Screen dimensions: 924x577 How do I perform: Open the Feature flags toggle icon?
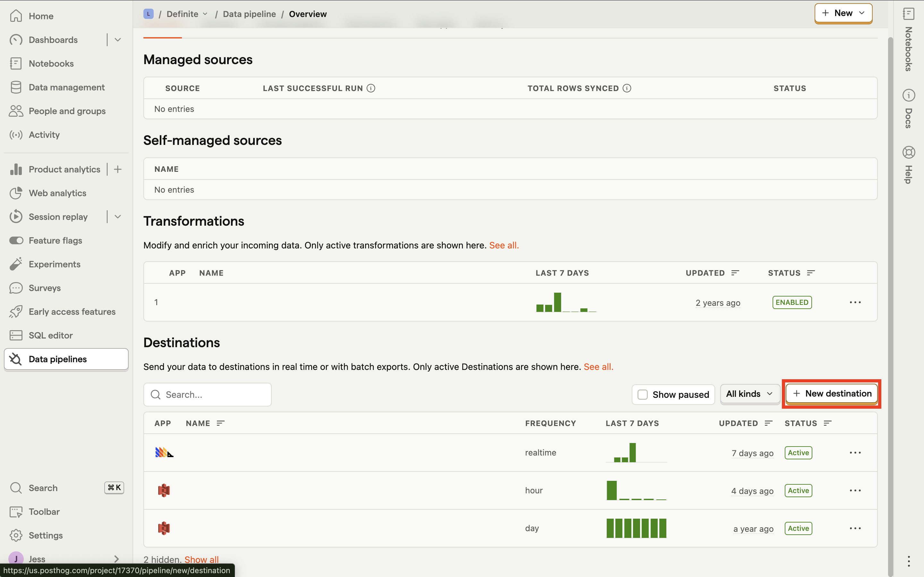pyautogui.click(x=16, y=240)
